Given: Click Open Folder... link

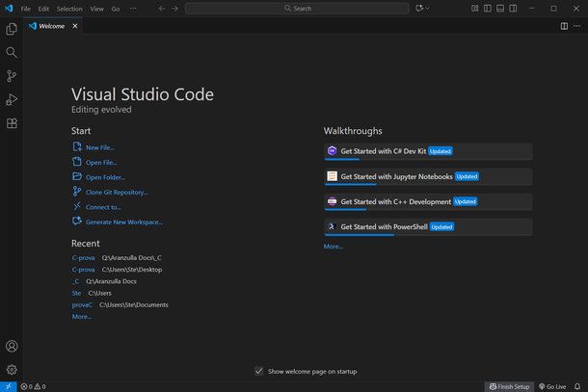Looking at the screenshot, I should (x=105, y=177).
